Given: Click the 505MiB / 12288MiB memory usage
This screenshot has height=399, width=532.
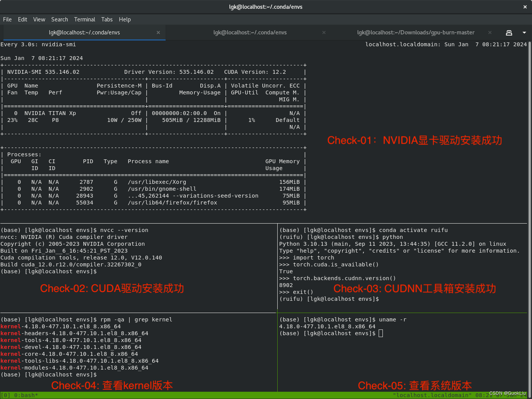Looking at the screenshot, I should [x=191, y=120].
